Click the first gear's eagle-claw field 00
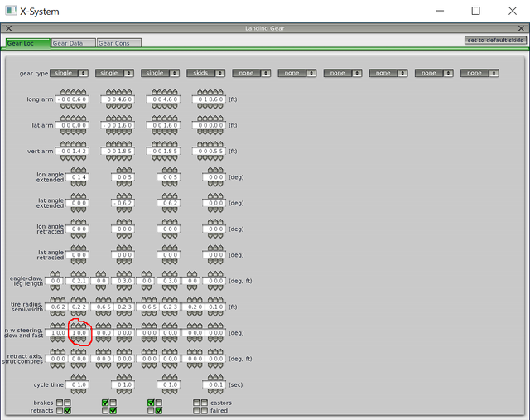 (x=55, y=281)
